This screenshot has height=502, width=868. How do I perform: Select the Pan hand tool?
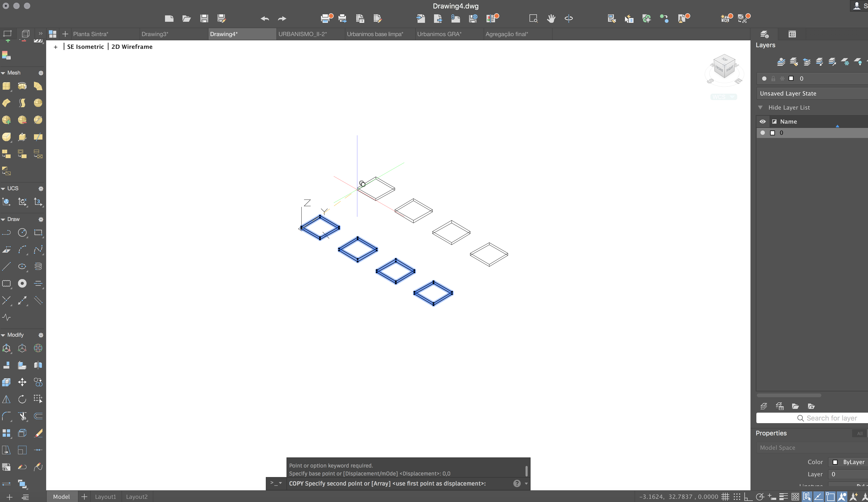[x=551, y=19]
